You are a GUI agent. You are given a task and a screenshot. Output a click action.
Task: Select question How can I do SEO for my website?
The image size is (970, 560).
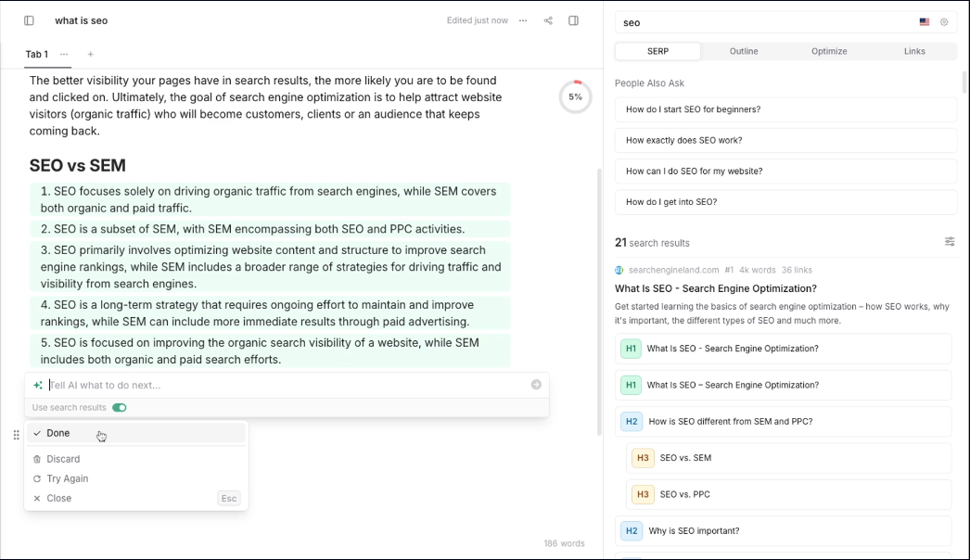click(785, 172)
